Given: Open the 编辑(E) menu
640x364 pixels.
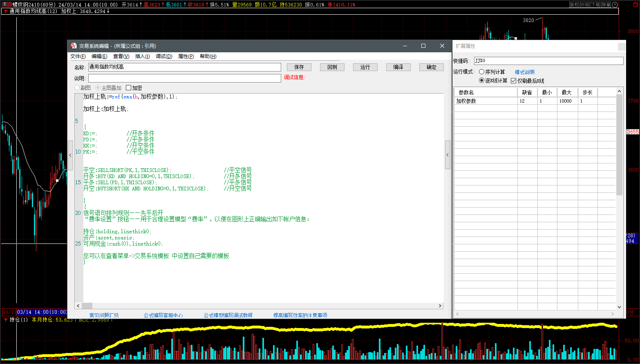Looking at the screenshot, I should 99,56.
